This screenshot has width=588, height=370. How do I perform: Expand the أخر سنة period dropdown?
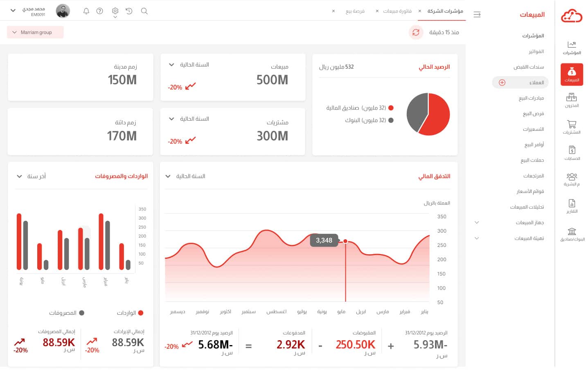(31, 176)
